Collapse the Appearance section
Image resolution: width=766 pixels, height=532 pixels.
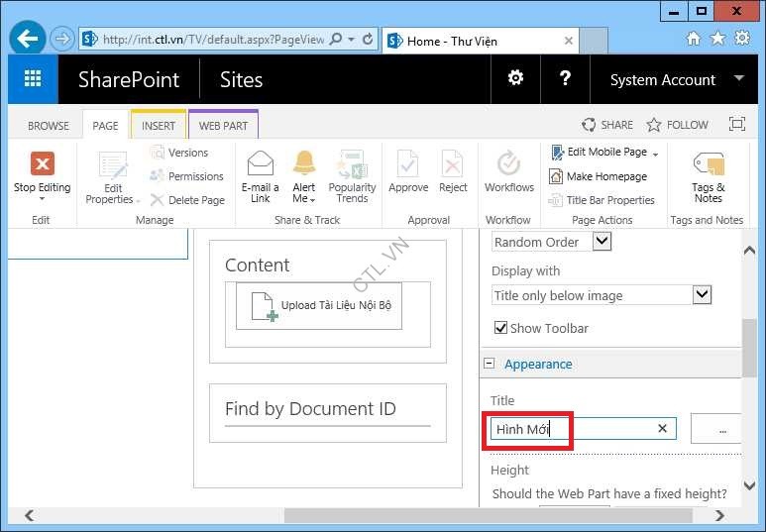489,364
